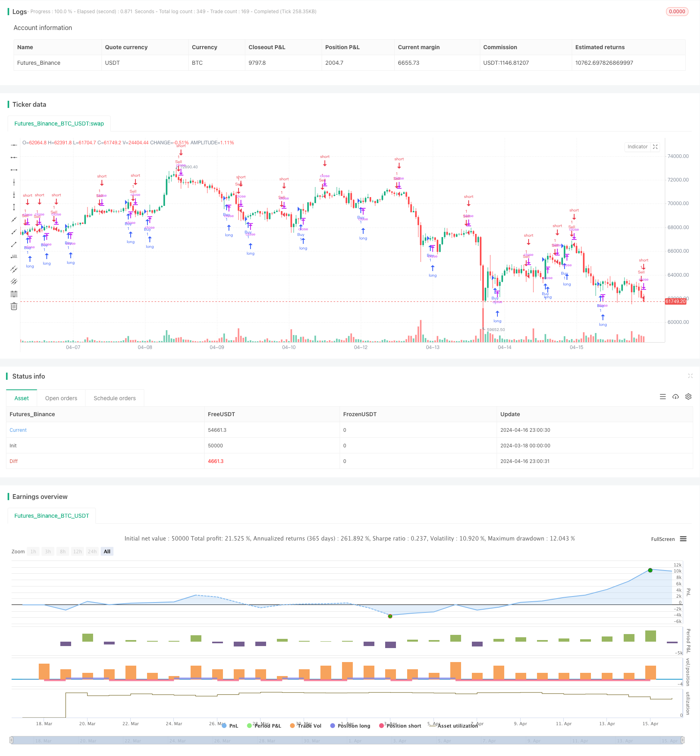Select the horizontal straight line tool (second icon)
Screen dimensions: 700x756
pyautogui.click(x=14, y=158)
